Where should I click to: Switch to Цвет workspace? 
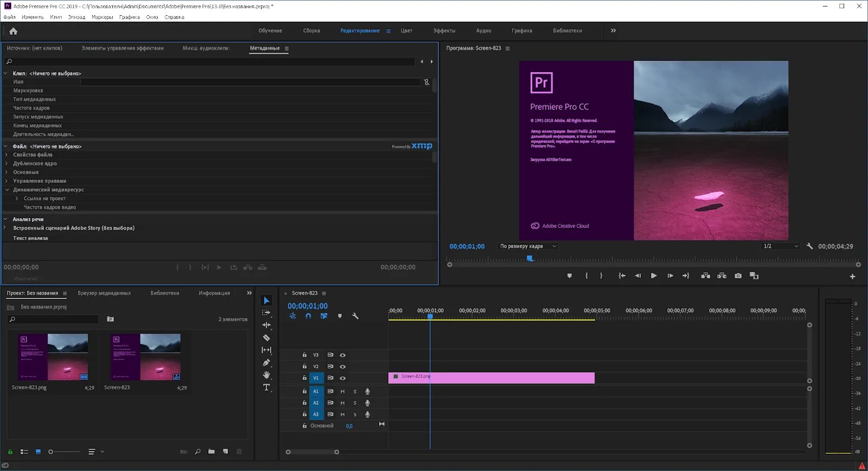pos(407,31)
